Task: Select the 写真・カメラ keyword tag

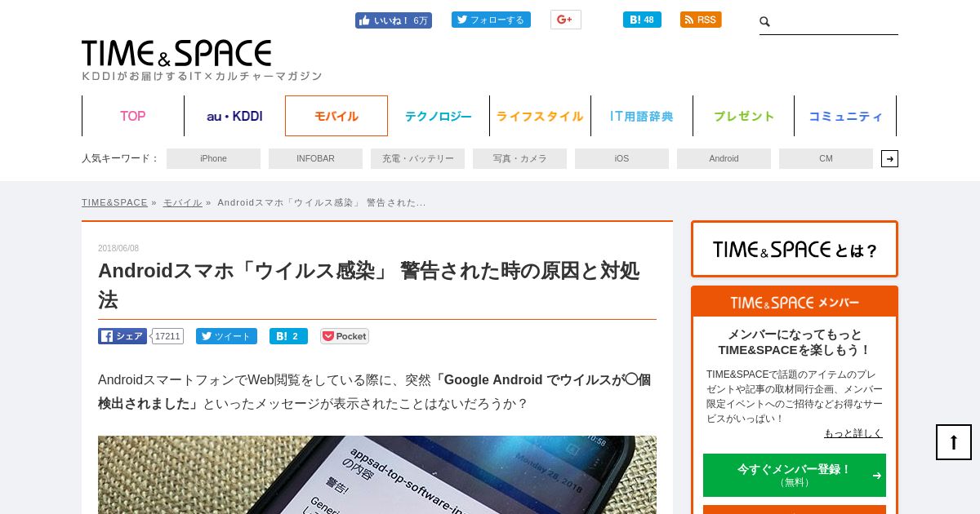Action: click(x=519, y=158)
